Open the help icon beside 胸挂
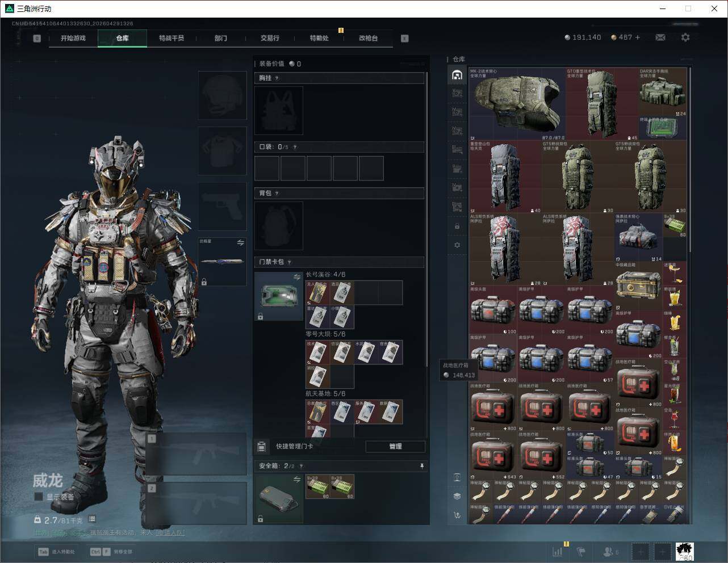728x563 pixels. [x=277, y=78]
